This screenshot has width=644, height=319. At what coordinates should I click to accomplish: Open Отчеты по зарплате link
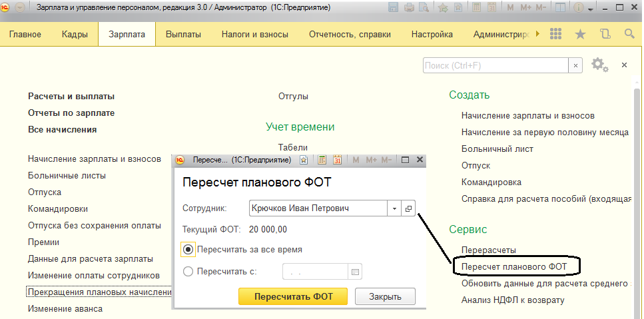71,113
